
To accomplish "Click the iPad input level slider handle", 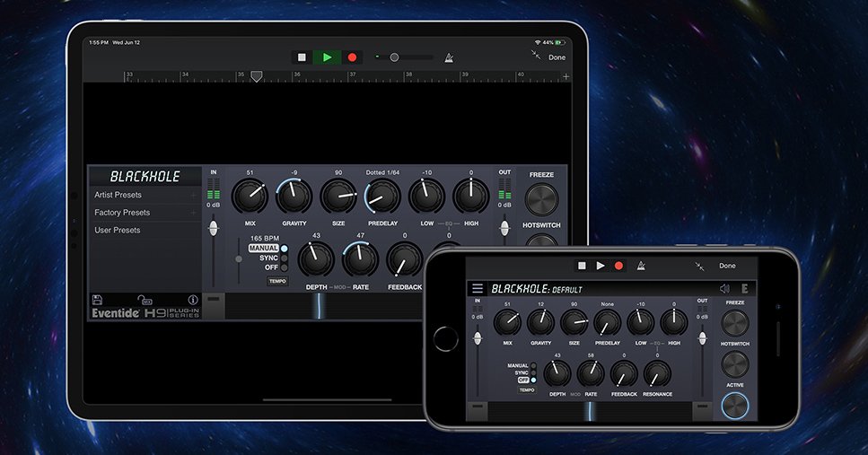I will 214,229.
